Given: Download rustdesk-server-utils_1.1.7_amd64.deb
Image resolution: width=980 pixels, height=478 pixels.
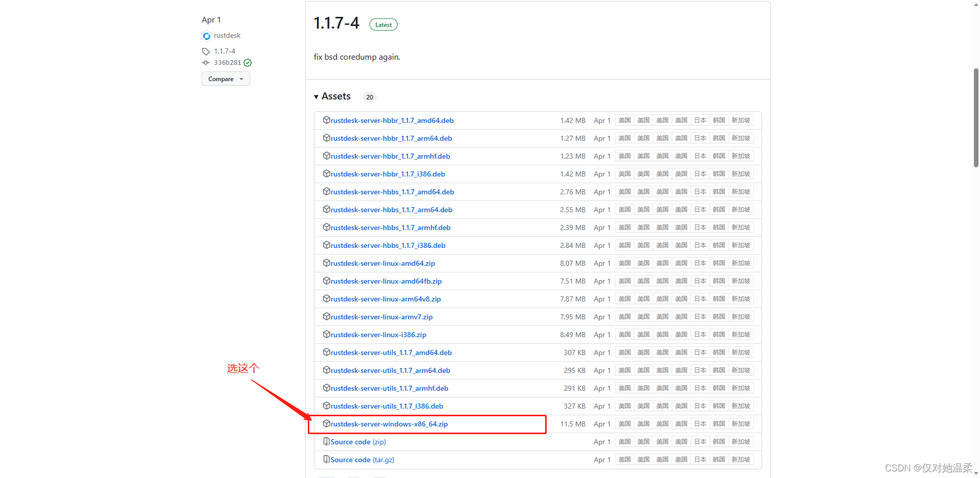Looking at the screenshot, I should 391,353.
